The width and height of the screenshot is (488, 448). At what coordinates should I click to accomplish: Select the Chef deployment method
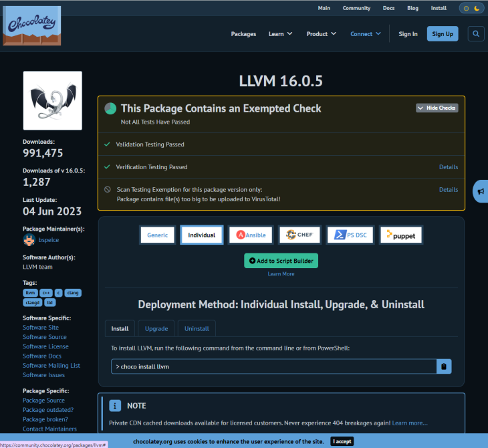coord(299,235)
